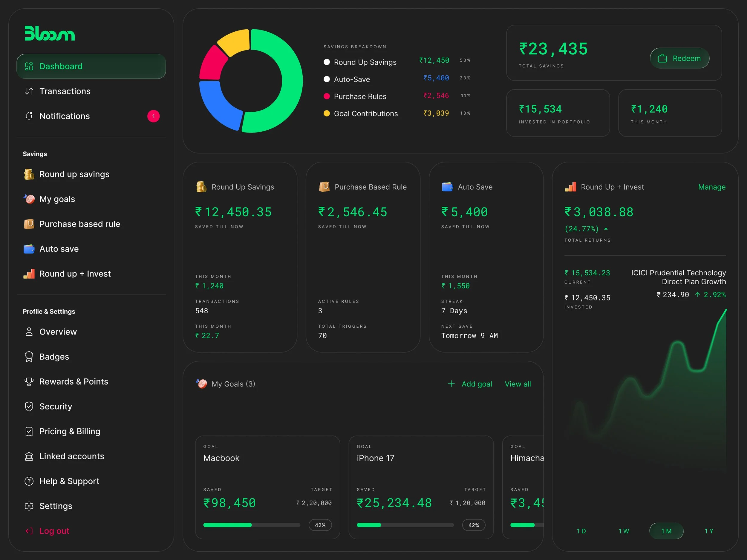Click chart icon on Round Up + Invest card
Image resolution: width=747 pixels, height=560 pixels.
[570, 187]
